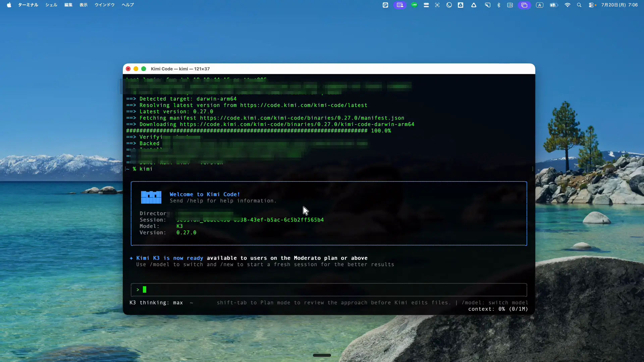Screen dimensions: 644x362
Task: Click the 100.0% download progress bar
Action: coord(259,131)
